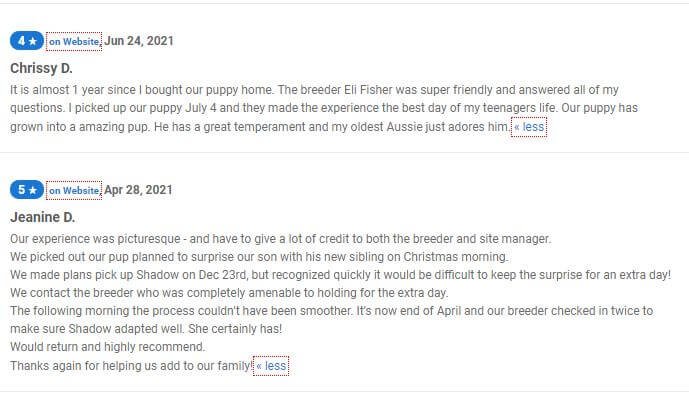This screenshot has height=397, width=689.
Task: Open 'on Website' link on Jeanine D.'s review
Action: 74,190
